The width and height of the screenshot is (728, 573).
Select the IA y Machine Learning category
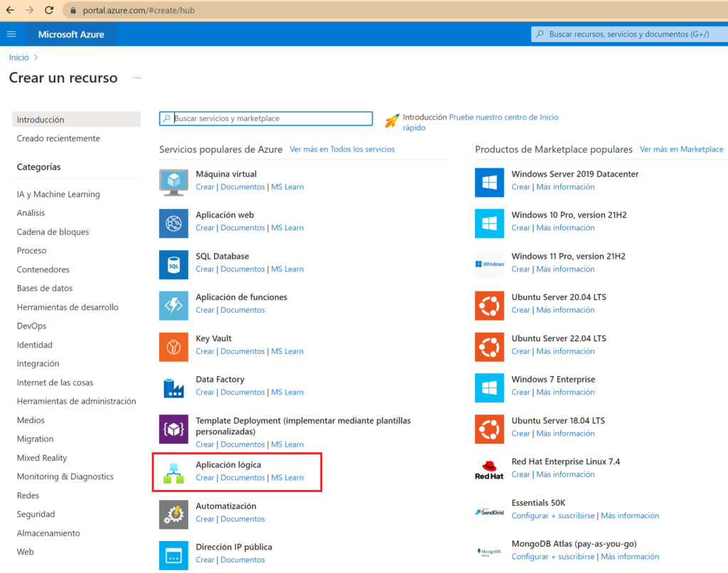click(x=58, y=194)
